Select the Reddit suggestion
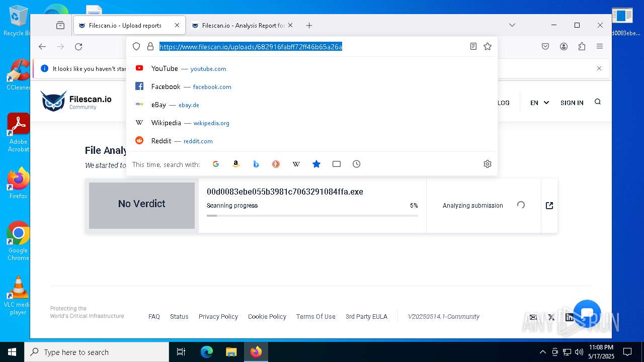Viewport: 644px width, 362px height. coord(312,141)
